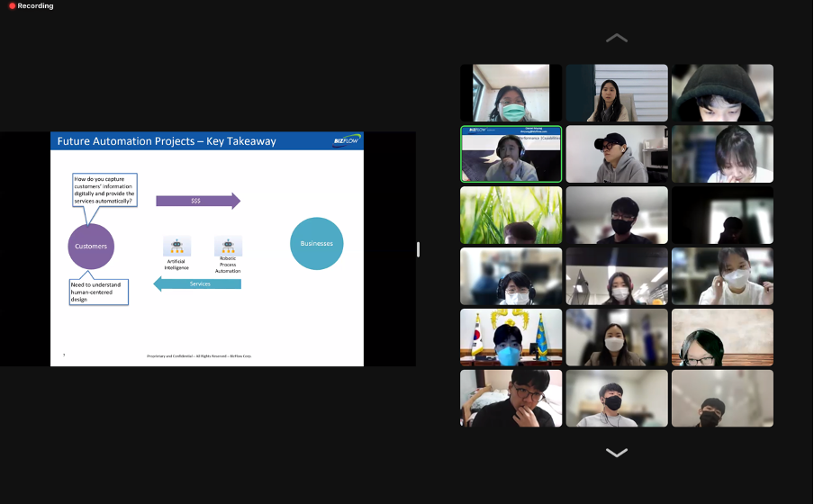Click the down chevron below participant gallery
The width and height of the screenshot is (814, 504).
617,453
